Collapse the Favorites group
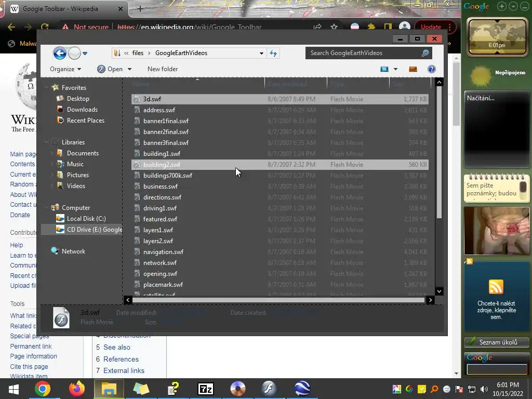 46,87
